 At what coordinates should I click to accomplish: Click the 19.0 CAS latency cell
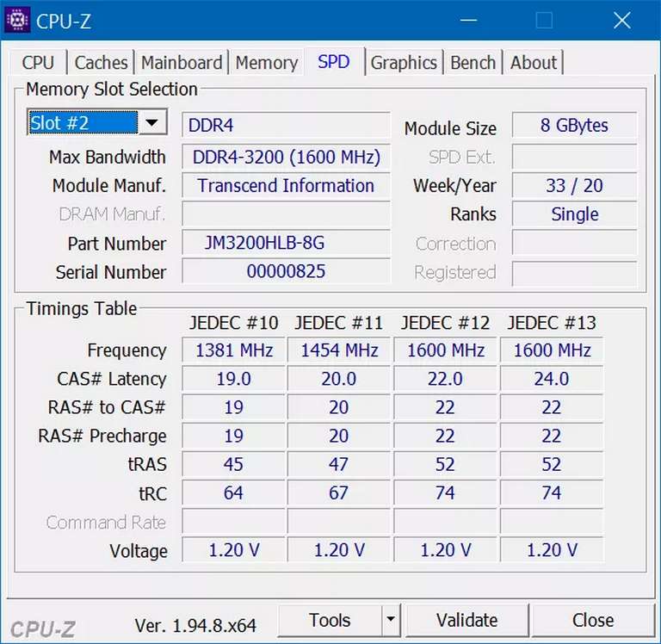(233, 379)
